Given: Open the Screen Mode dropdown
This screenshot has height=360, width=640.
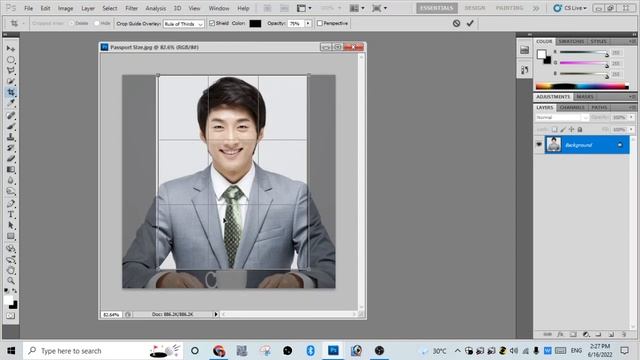Looking at the screenshot, I should tap(379, 8).
